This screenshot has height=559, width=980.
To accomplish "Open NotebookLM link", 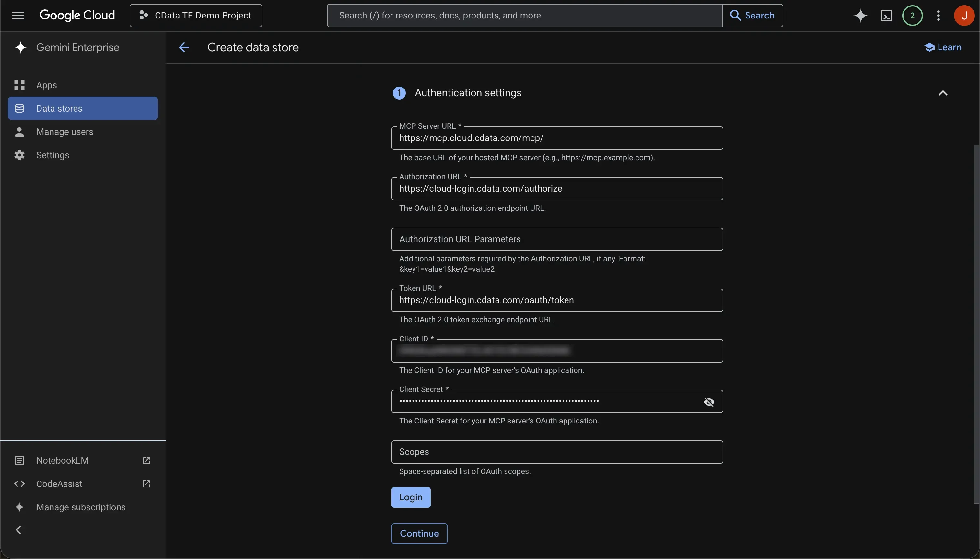I will coord(62,460).
